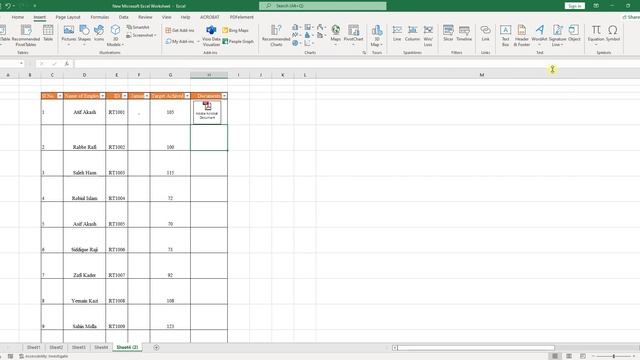
Task: Switch to Sheet1 tab
Action: point(33,347)
